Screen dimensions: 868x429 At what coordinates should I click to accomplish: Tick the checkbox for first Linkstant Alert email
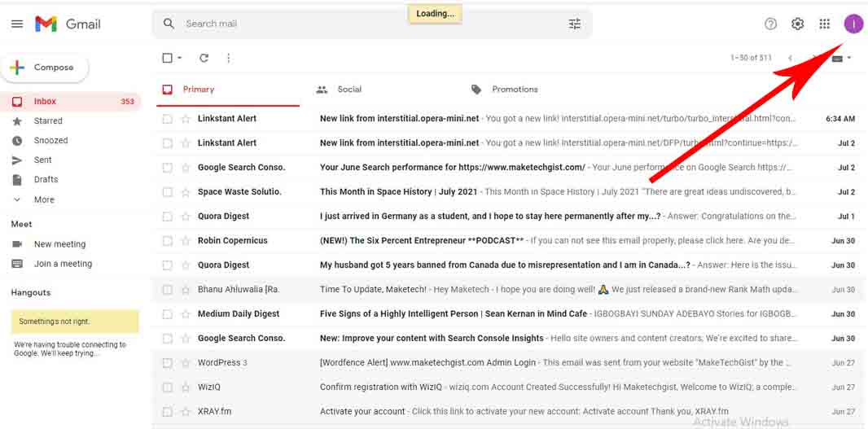[x=167, y=119]
